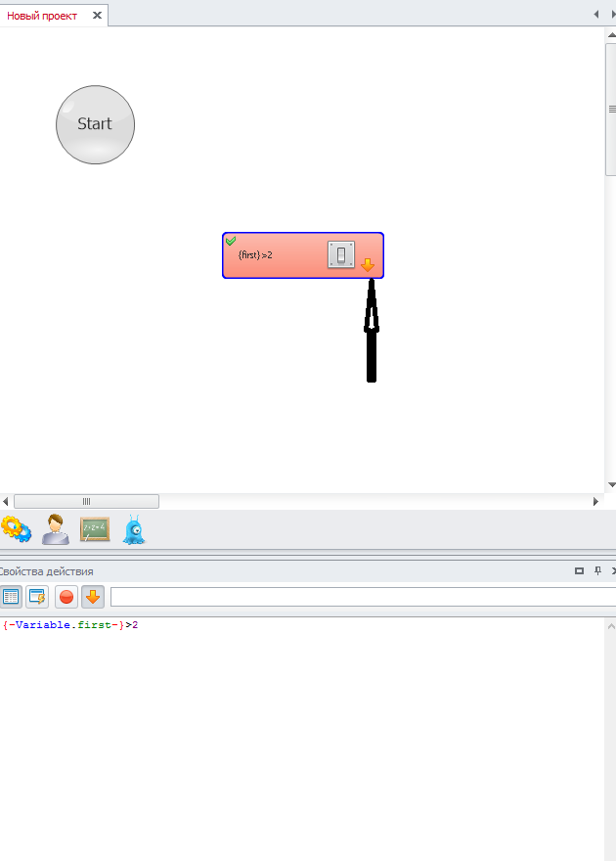
Task: Click tab strip left scroll arrow
Action: tap(595, 15)
